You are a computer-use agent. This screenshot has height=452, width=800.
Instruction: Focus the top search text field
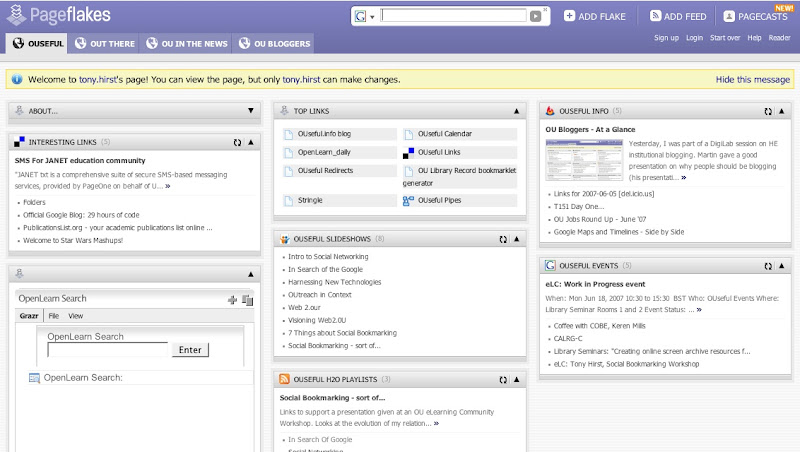point(453,16)
